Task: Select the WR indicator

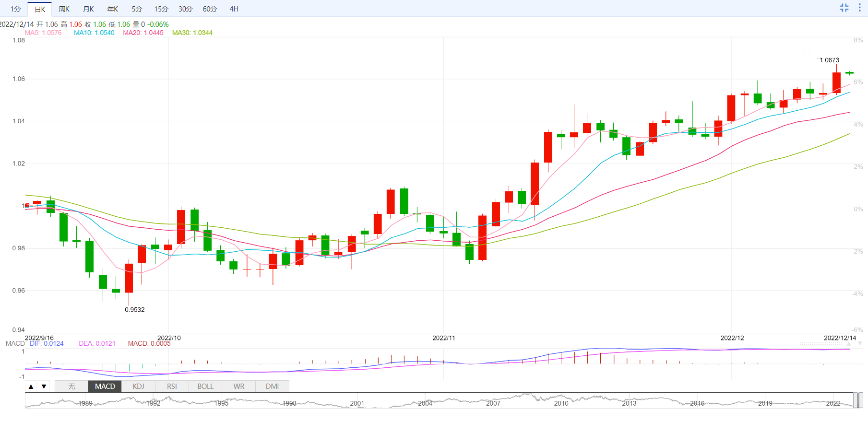Action: click(239, 386)
